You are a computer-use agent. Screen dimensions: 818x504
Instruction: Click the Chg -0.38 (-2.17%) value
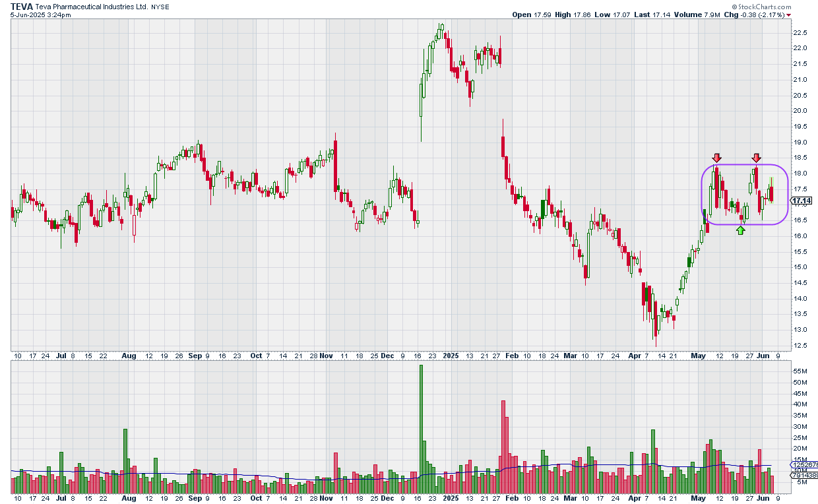tap(753, 15)
